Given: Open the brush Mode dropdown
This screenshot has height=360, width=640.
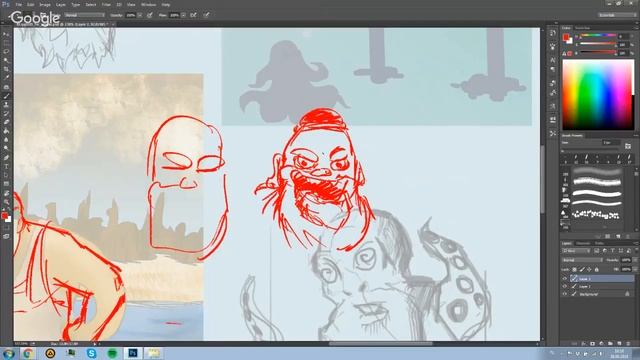Looking at the screenshot, I should (x=84, y=15).
